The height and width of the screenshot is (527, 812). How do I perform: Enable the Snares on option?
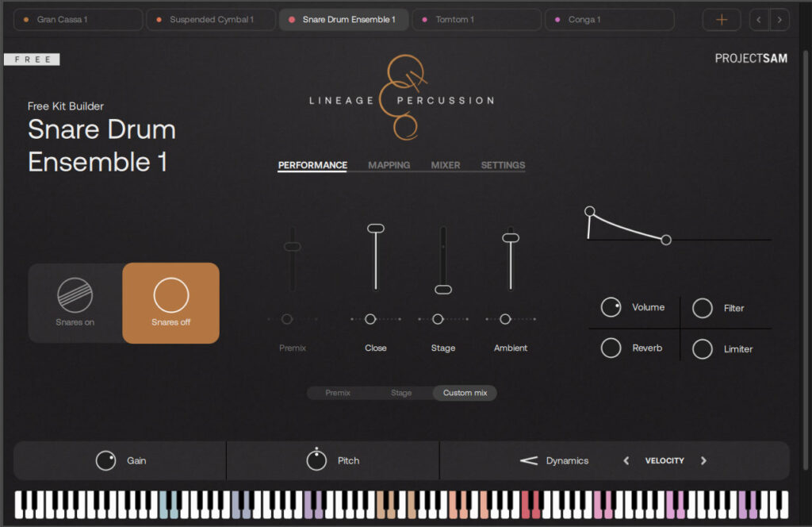pyautogui.click(x=76, y=302)
